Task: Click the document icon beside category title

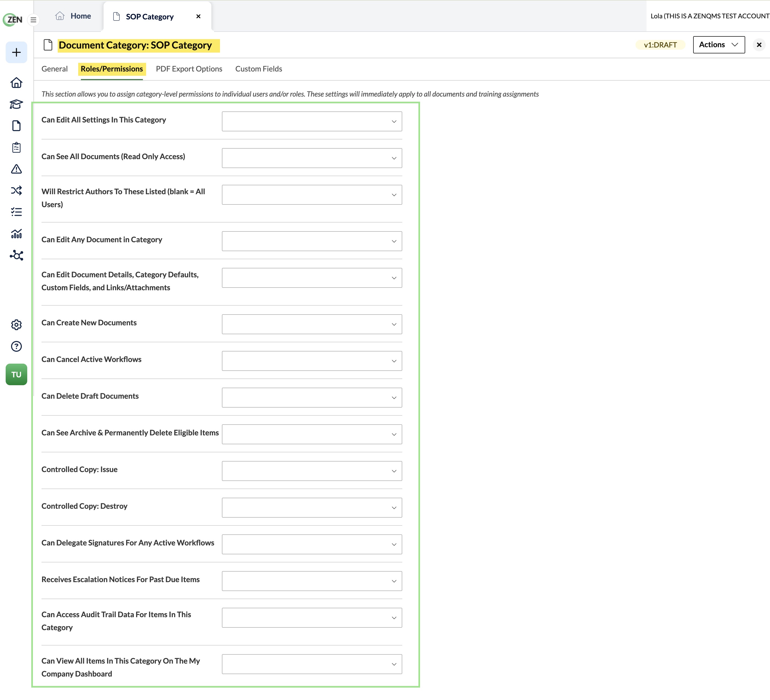Action: [48, 45]
